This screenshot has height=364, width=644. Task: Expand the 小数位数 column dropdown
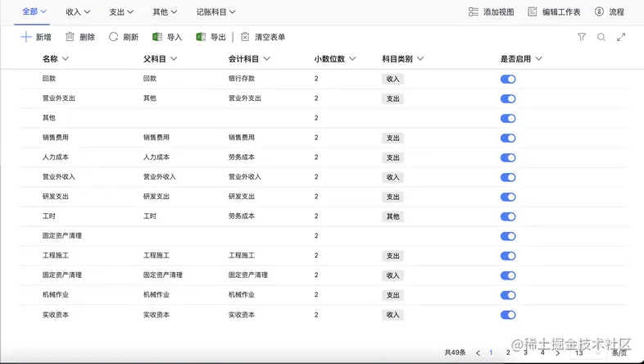[x=352, y=59]
